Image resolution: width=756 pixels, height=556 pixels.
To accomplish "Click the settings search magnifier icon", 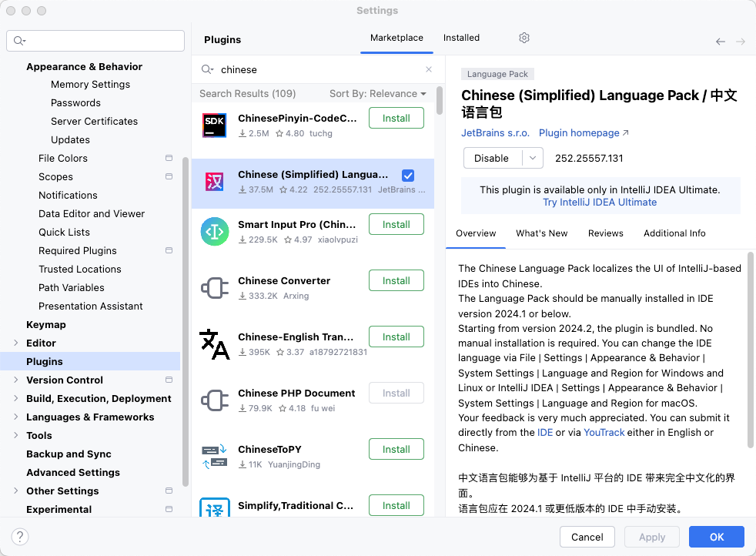I will pyautogui.click(x=20, y=41).
